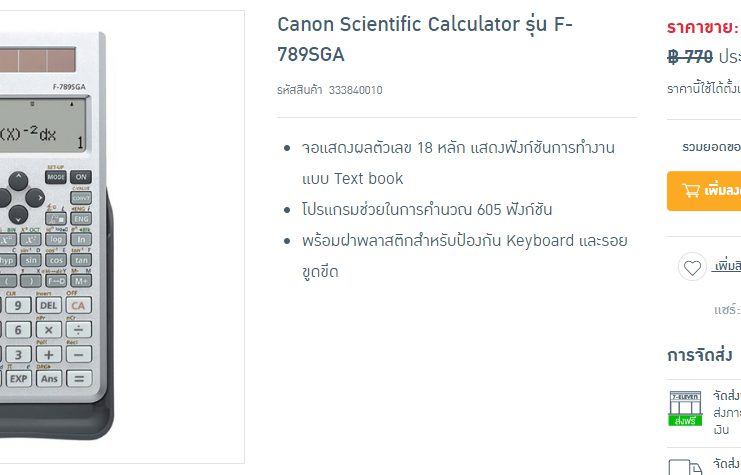Click the red ราคาขาย price label
Image resolution: width=741 pixels, height=475 pixels.
(x=703, y=27)
